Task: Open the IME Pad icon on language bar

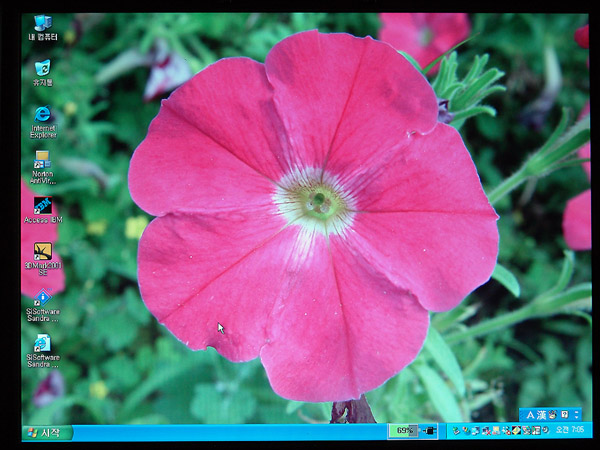Action: pyautogui.click(x=552, y=415)
